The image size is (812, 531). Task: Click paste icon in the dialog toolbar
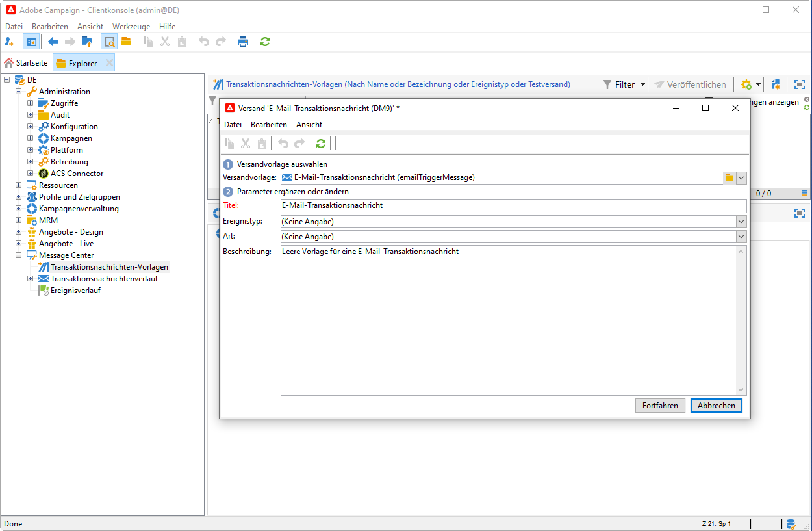click(262, 144)
